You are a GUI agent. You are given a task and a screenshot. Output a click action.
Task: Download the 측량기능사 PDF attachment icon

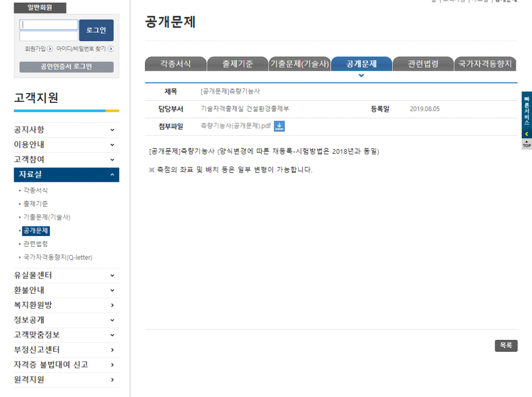pos(279,126)
